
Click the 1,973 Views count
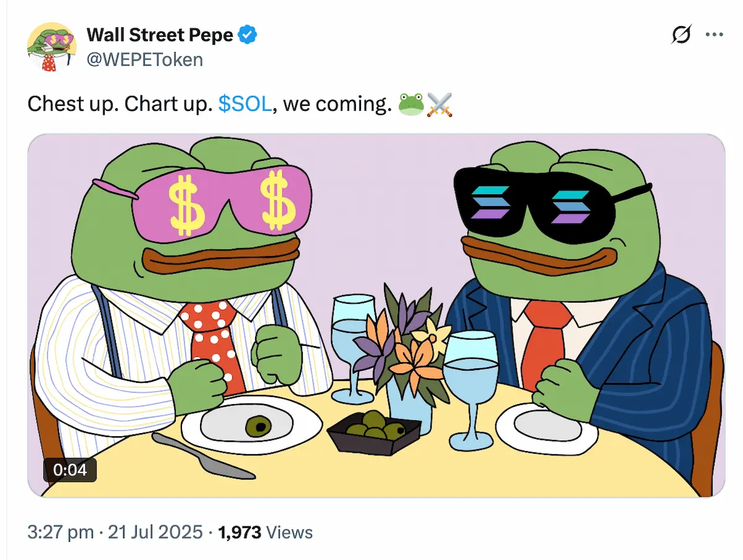[x=266, y=532]
